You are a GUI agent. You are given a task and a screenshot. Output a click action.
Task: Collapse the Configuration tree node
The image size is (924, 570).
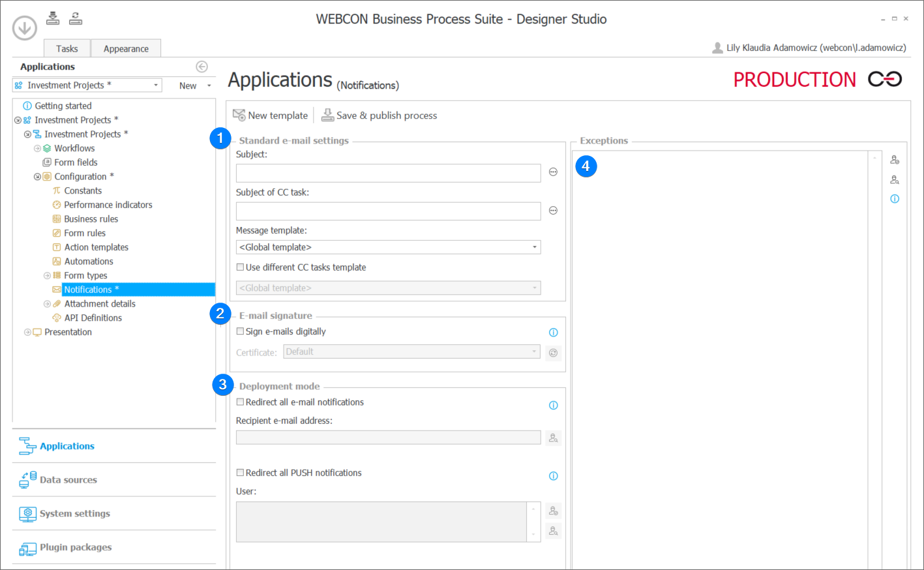(37, 177)
